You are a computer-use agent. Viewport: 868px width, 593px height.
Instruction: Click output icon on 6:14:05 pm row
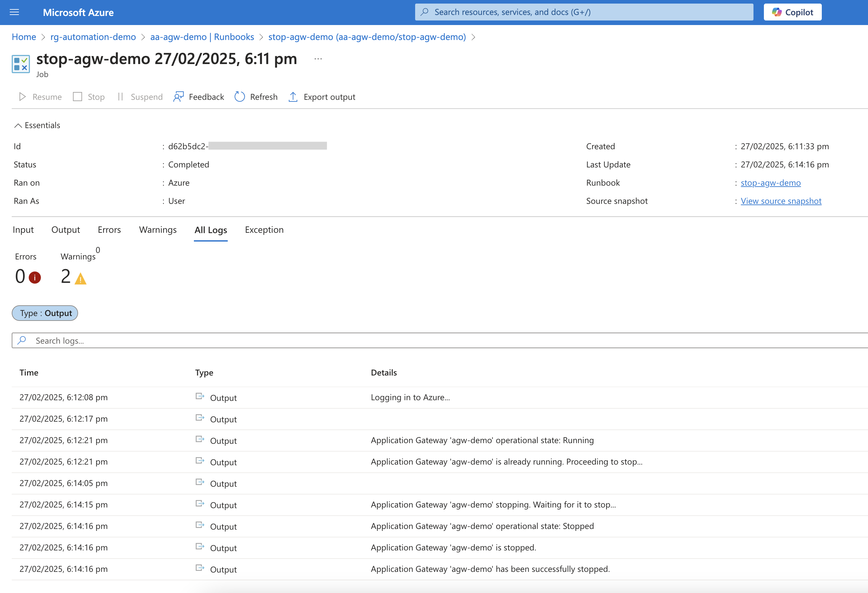click(200, 482)
